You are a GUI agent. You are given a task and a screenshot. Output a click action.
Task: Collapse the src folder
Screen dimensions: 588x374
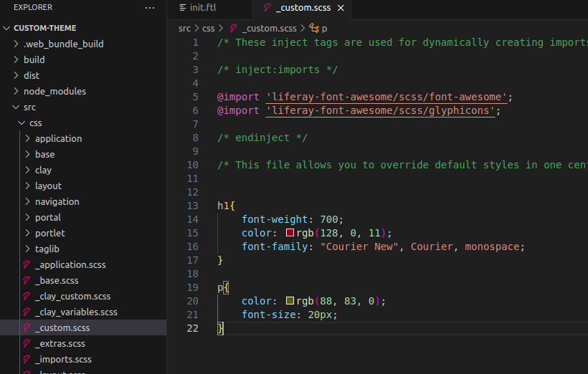[16, 107]
